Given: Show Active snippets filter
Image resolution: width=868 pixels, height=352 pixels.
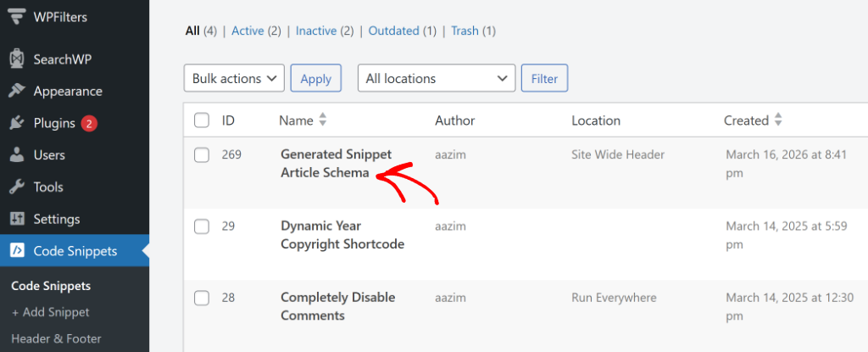Looking at the screenshot, I should tap(248, 31).
